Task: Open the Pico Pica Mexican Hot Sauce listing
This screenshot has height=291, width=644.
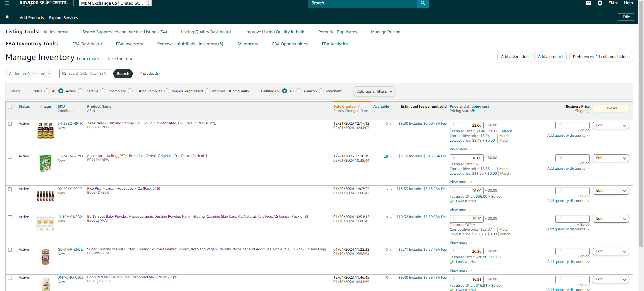Action: point(123,189)
